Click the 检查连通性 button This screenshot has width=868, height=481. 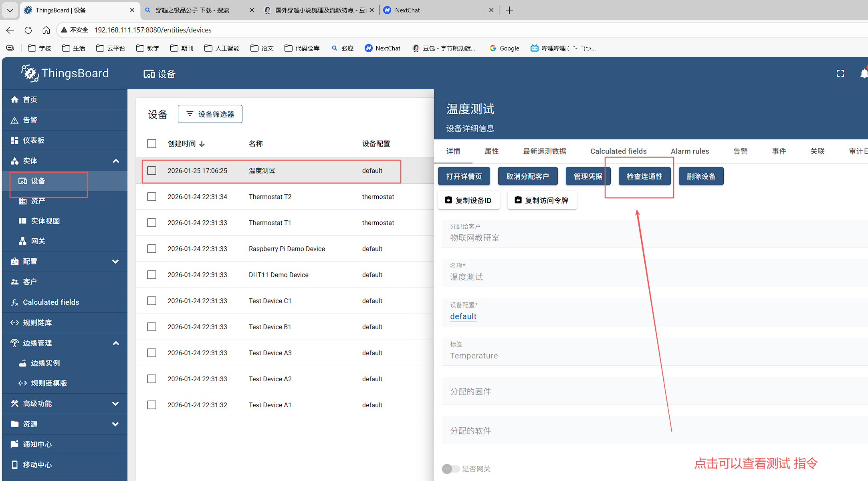pyautogui.click(x=644, y=176)
